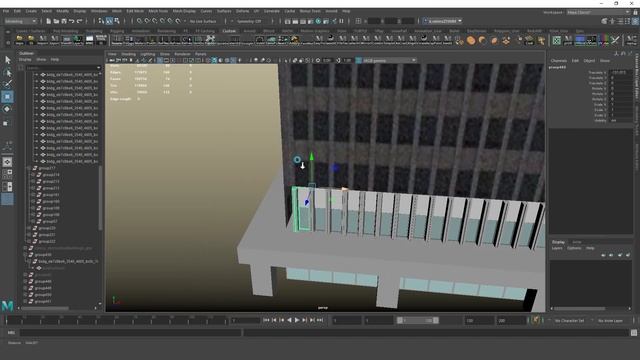Pick the Paint Selection tool
640x360 pixels.
click(x=8, y=84)
